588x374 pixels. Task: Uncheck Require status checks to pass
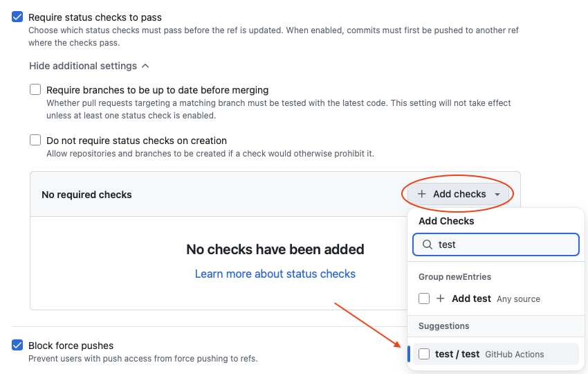coord(17,17)
